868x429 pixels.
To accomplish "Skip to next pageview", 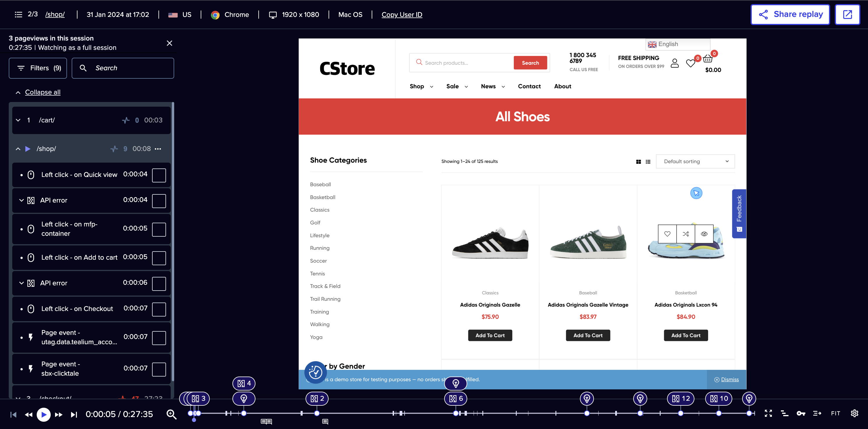I will [x=74, y=414].
